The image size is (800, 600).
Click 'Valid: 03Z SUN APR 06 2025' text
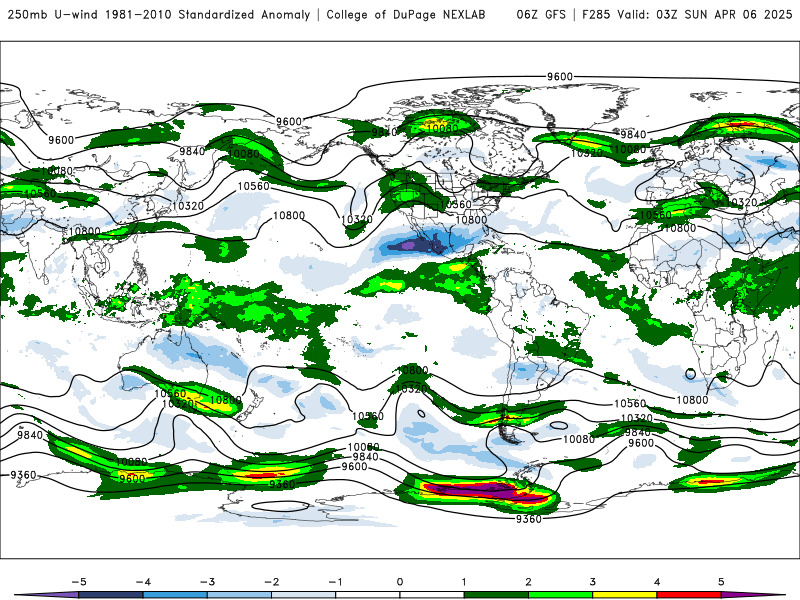pyautogui.click(x=705, y=15)
